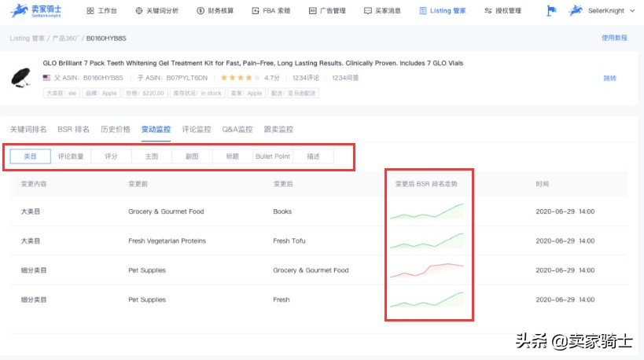Expand the SellerKnight account dropdown arrow
Viewport: 644px width, 360px height.
(x=632, y=11)
